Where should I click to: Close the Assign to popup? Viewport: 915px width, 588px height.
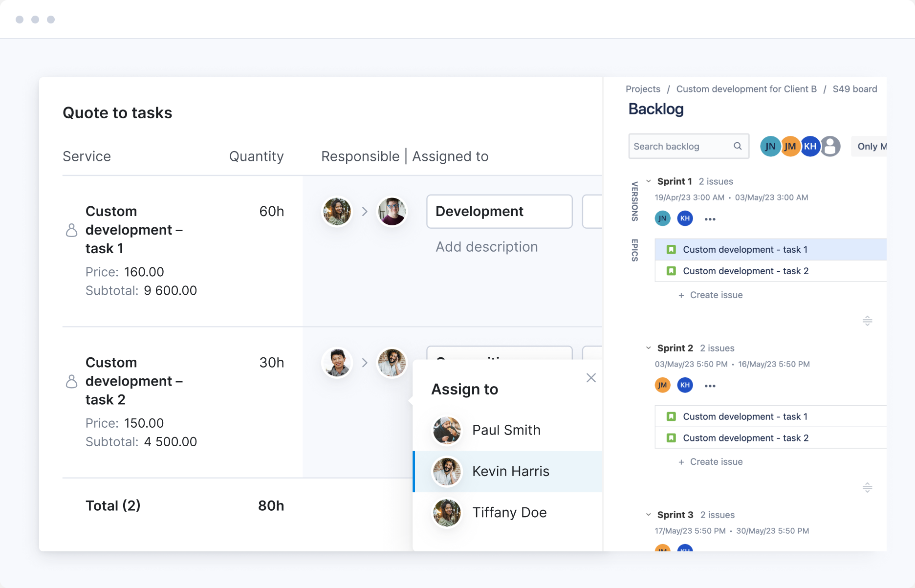(591, 378)
